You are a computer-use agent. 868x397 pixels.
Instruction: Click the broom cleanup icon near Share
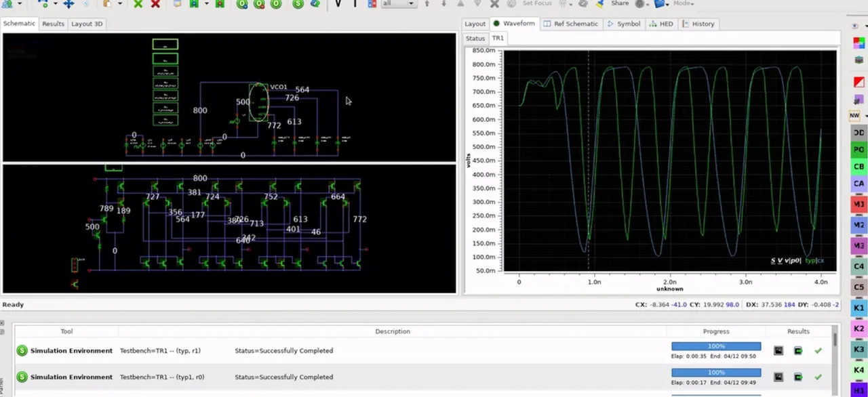[600, 3]
